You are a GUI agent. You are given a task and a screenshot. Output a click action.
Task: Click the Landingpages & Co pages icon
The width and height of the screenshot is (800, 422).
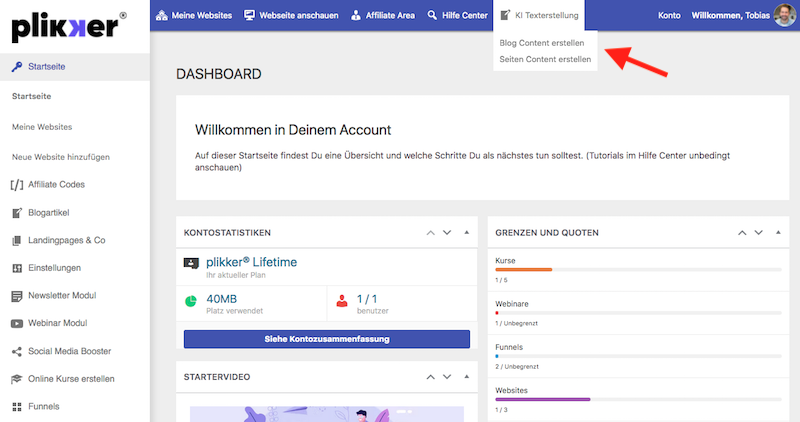pos(17,240)
